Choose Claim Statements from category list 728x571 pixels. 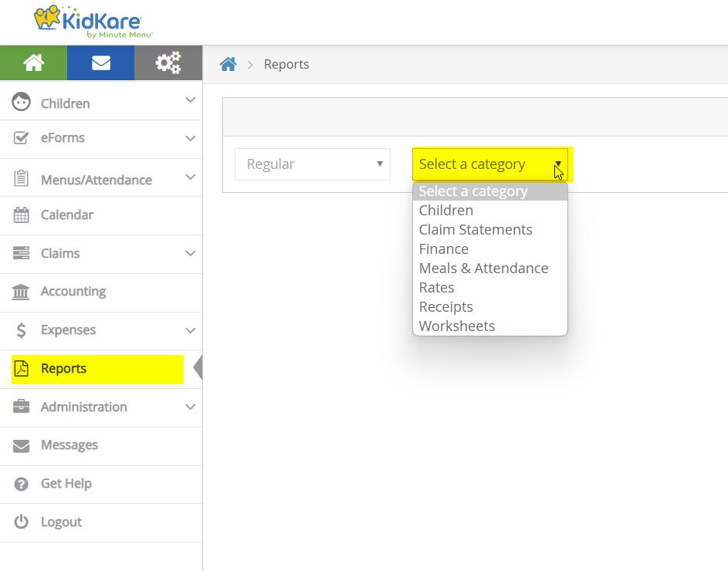click(476, 230)
